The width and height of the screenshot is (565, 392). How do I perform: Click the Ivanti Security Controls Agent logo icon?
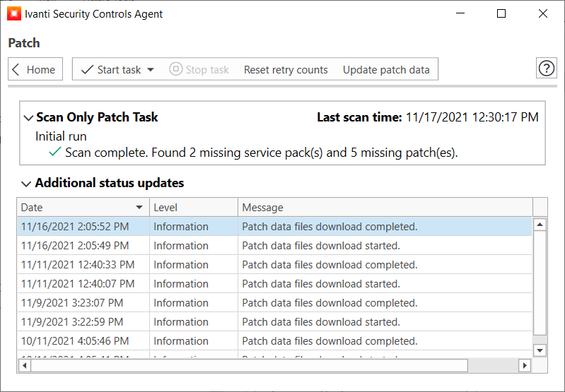tap(13, 14)
